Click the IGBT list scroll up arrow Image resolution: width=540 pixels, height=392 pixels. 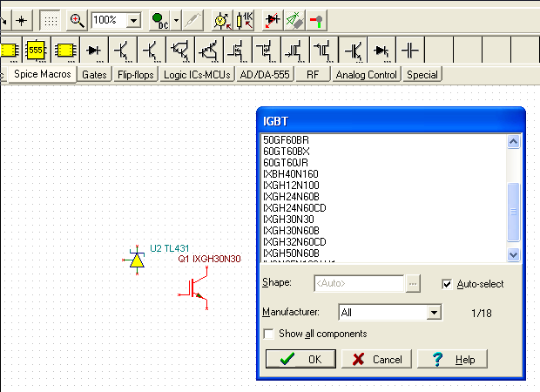click(513, 142)
